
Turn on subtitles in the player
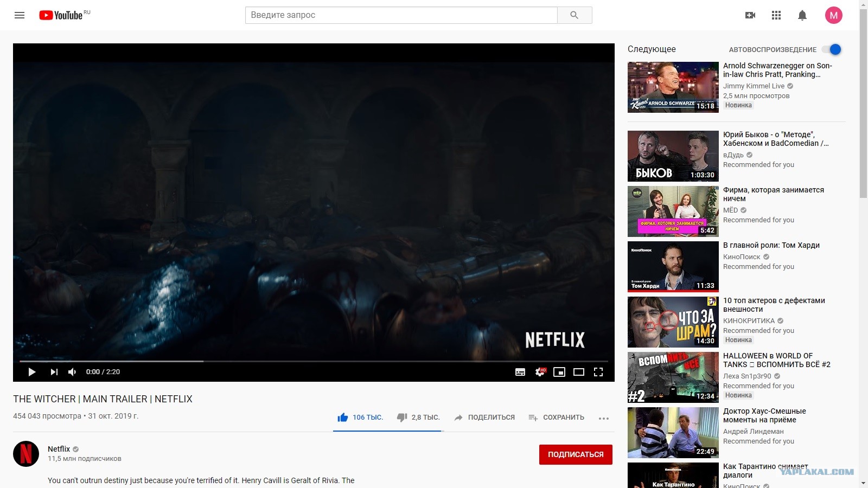520,372
